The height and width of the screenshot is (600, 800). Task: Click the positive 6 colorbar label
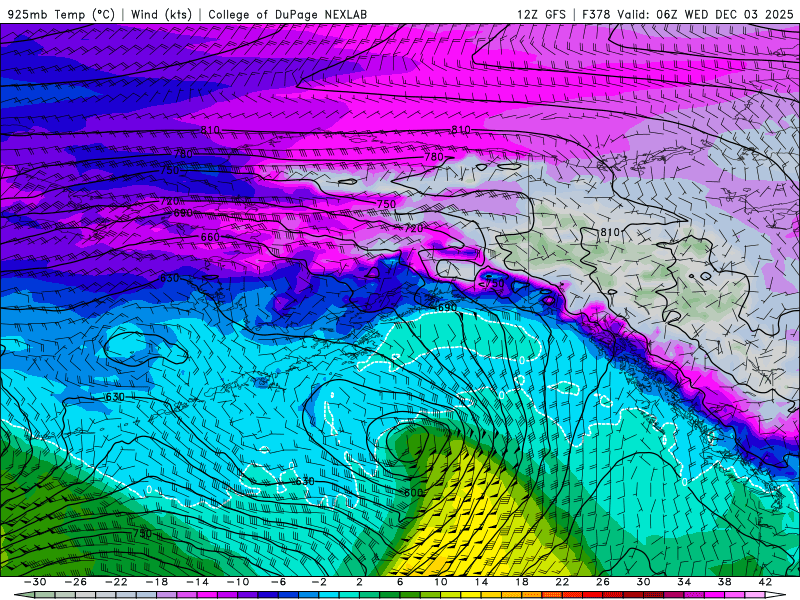click(x=399, y=582)
